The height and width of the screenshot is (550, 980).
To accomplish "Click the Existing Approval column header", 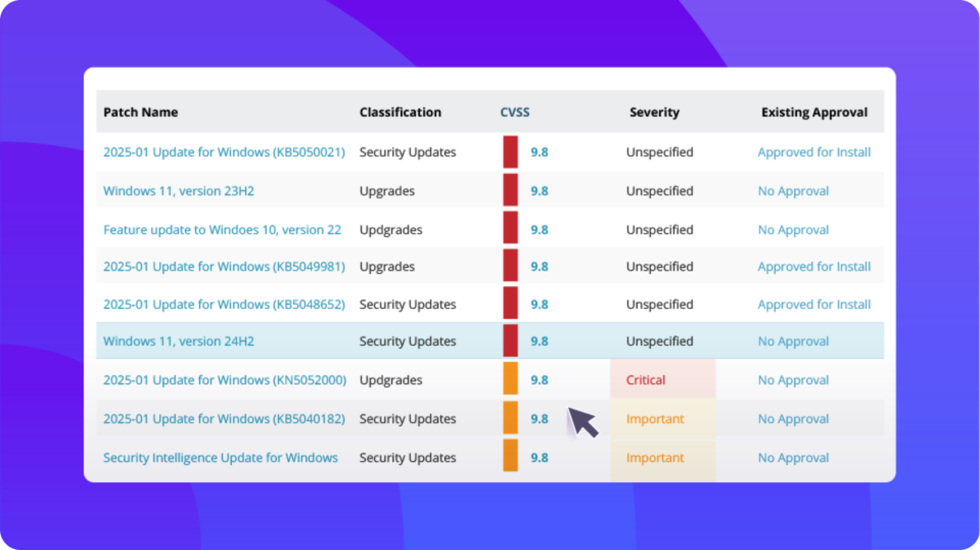I will coord(815,112).
